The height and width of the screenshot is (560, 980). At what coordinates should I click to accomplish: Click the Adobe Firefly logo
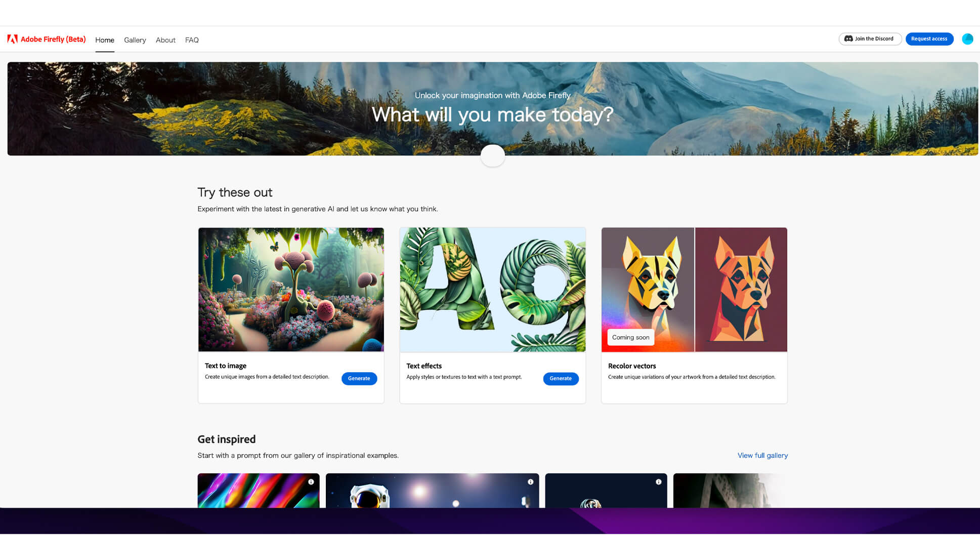coord(46,39)
